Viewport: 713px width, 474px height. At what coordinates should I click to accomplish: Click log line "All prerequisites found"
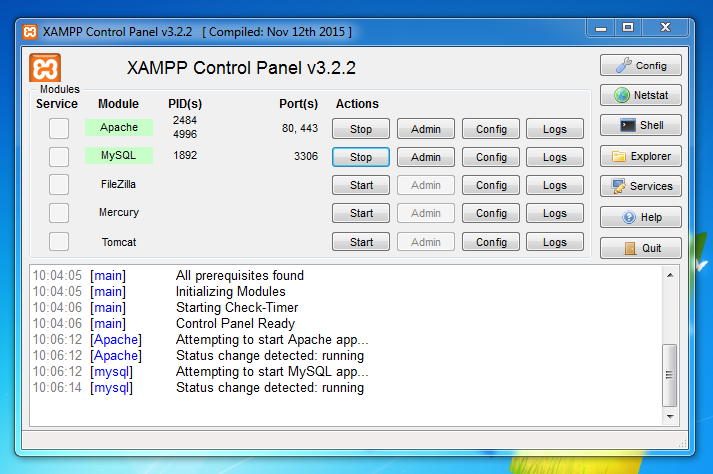point(240,276)
